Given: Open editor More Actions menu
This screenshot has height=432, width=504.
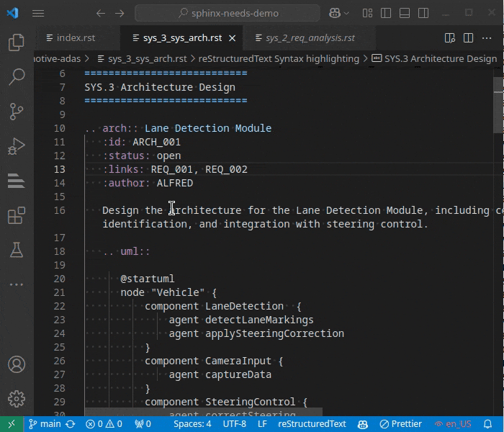Looking at the screenshot, I should pyautogui.click(x=487, y=38).
